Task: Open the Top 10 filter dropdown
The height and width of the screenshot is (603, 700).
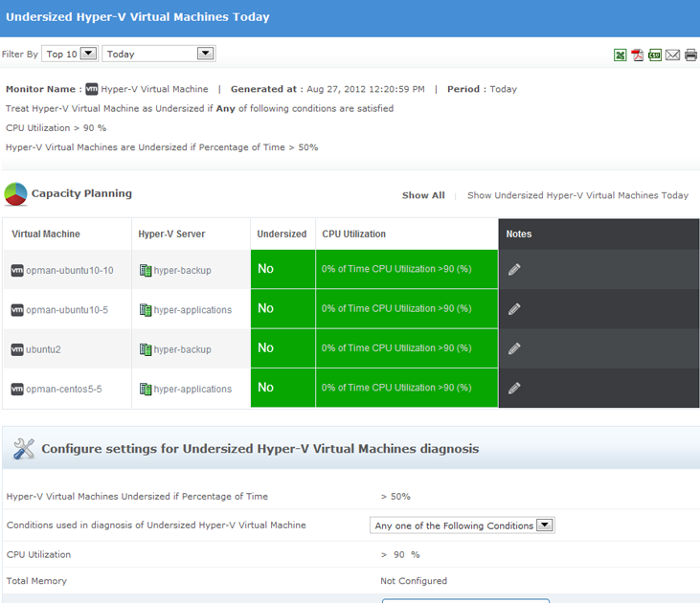Action: (x=70, y=54)
